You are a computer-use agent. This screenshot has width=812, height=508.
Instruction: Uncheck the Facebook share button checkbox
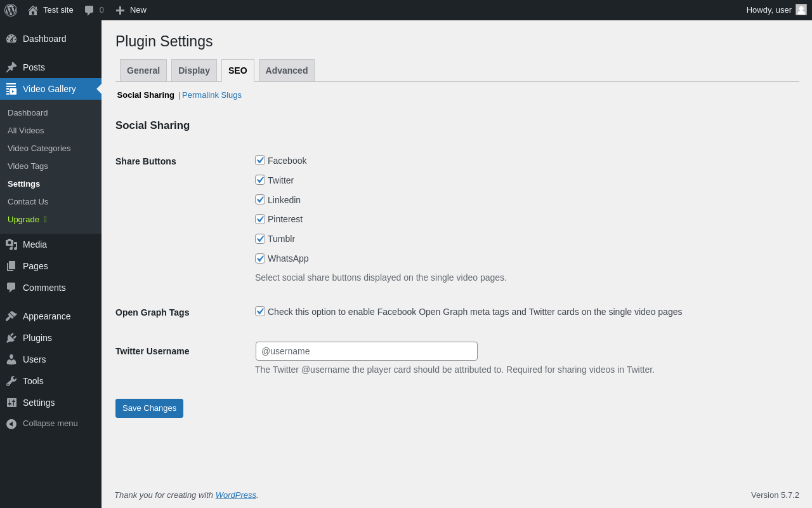260,160
